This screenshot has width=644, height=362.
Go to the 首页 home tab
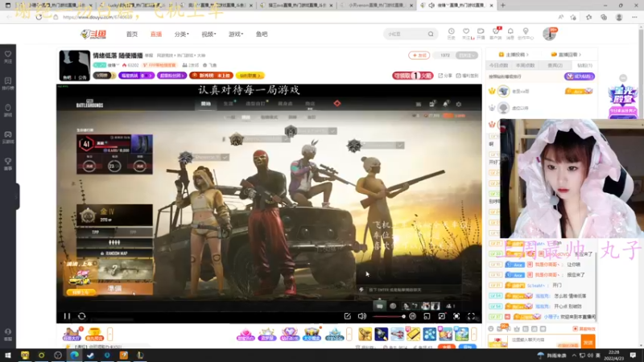tap(132, 34)
